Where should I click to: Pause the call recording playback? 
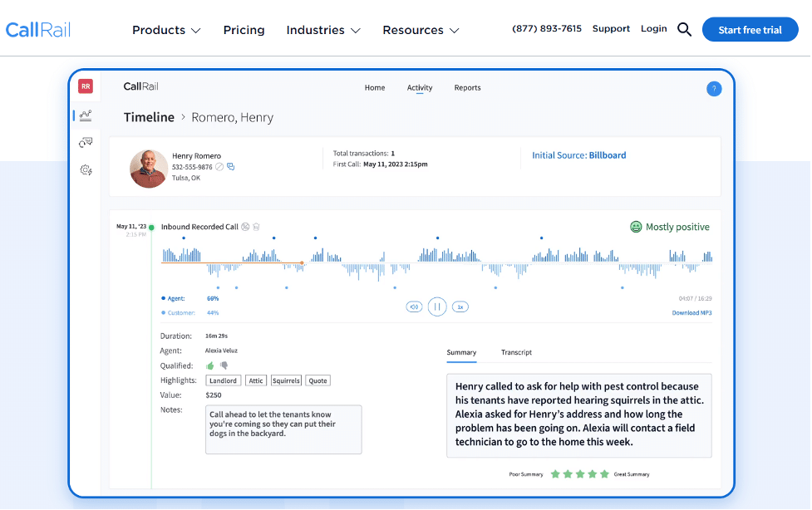[x=437, y=306]
